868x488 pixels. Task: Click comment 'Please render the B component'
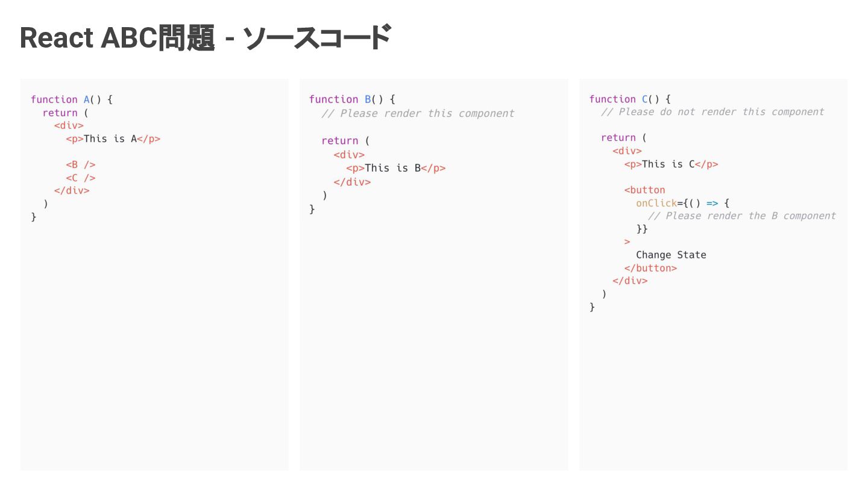[x=742, y=216]
